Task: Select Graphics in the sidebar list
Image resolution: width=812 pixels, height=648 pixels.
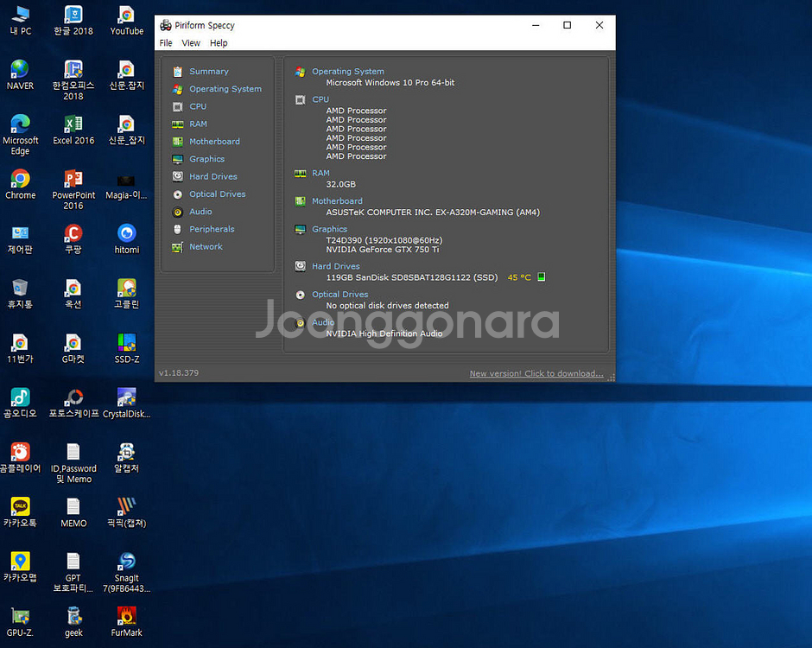Action: pos(206,159)
